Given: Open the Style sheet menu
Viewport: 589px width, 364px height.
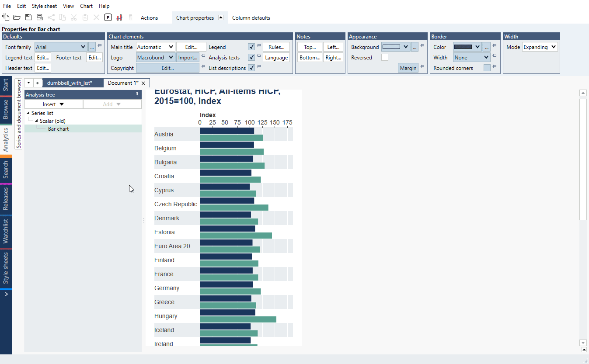Looking at the screenshot, I should coord(44,6).
